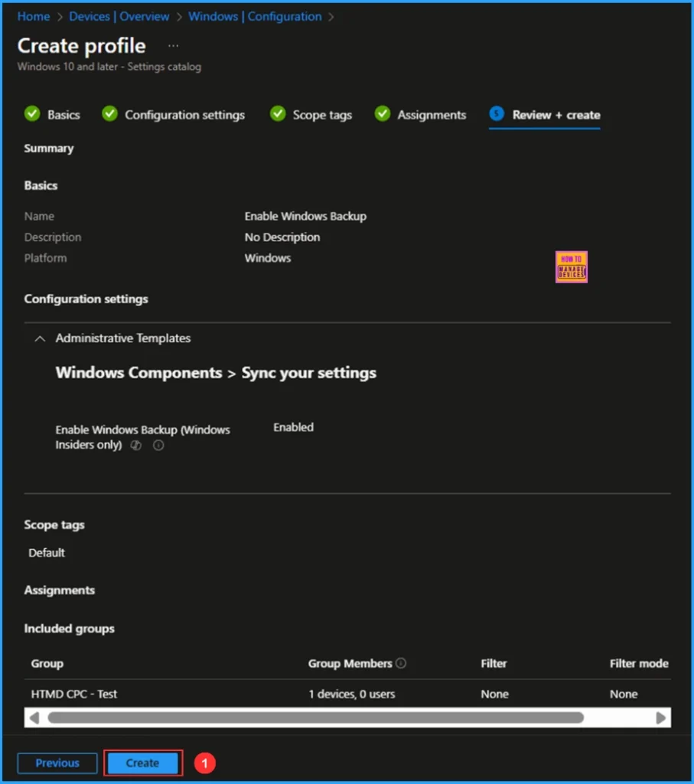Open the ellipsis menu beside Create profile
This screenshot has height=784, width=694.
pos(174,45)
